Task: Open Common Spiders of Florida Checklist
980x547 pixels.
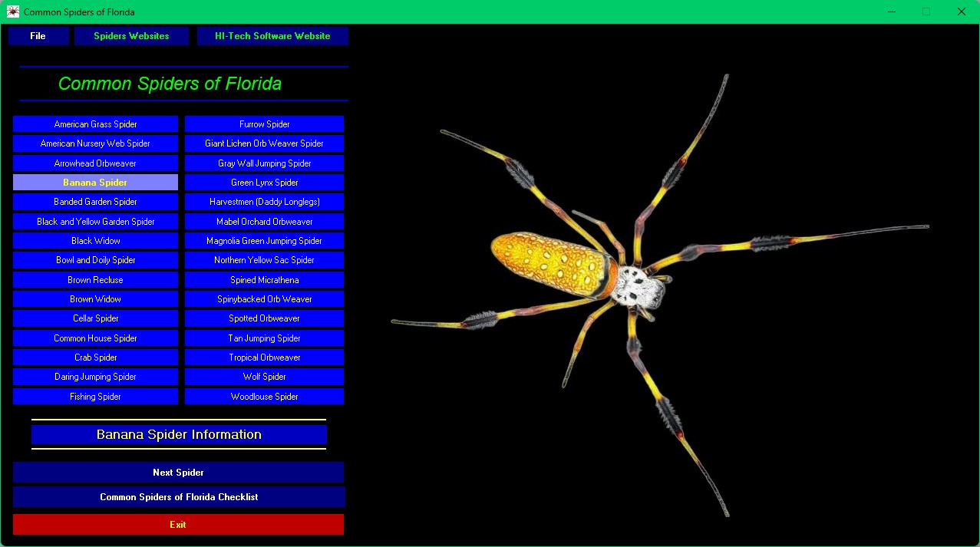Action: pos(178,497)
